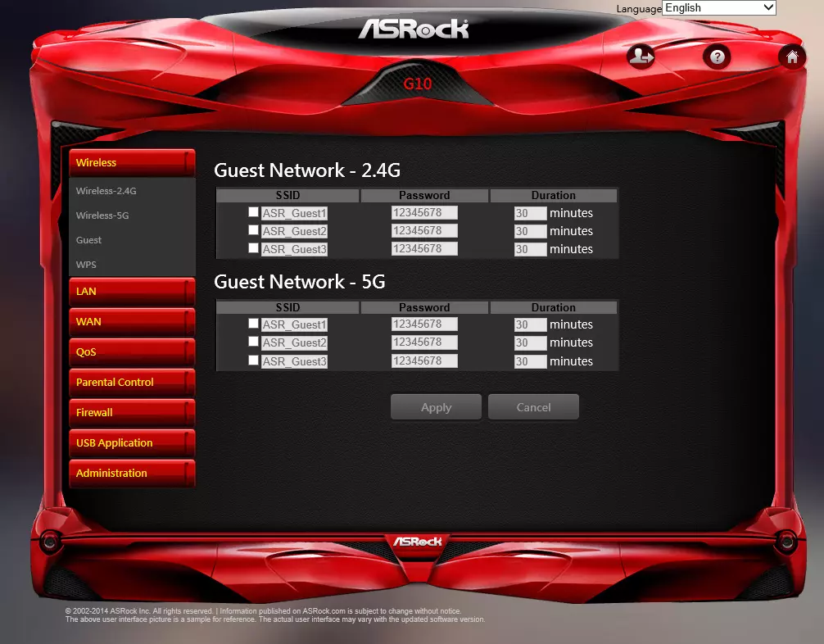Click the 5G ASR_Guest1 SSID field
This screenshot has width=824, height=644.
click(294, 324)
